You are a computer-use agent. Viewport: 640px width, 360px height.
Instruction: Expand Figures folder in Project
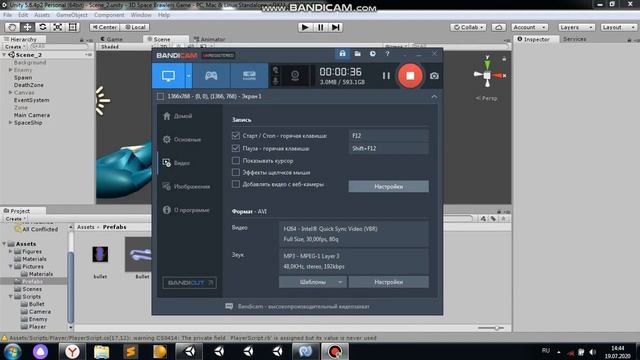click(x=11, y=251)
